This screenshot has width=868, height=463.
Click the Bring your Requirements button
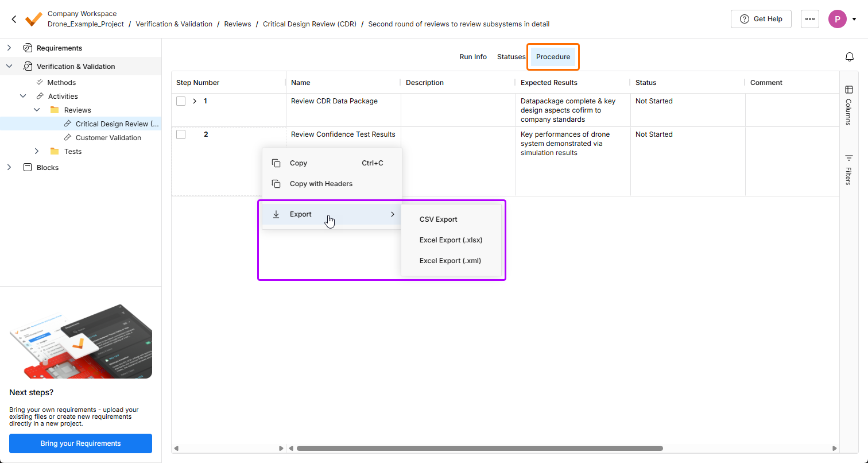pos(80,443)
